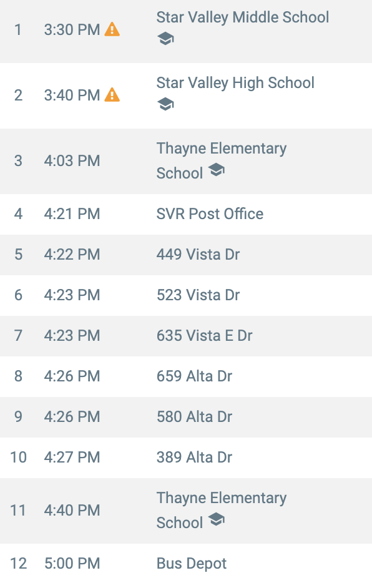The width and height of the screenshot is (372, 588).
Task: Select the 659 Alta Dr stop
Action: coord(186,376)
